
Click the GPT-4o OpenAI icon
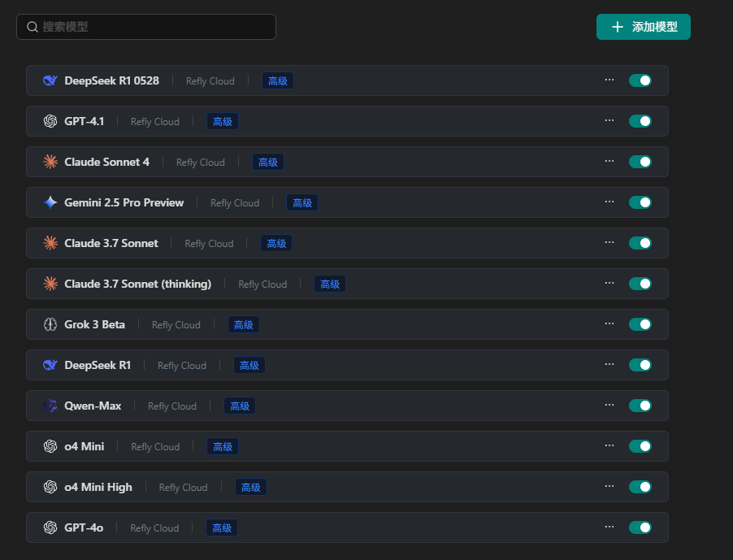[50, 527]
